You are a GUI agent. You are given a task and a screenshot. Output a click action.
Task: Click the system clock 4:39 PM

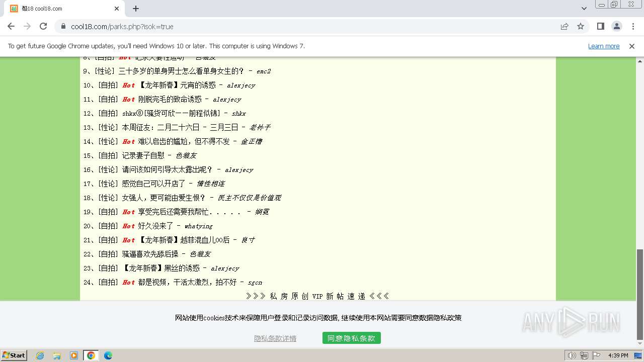[618, 355]
